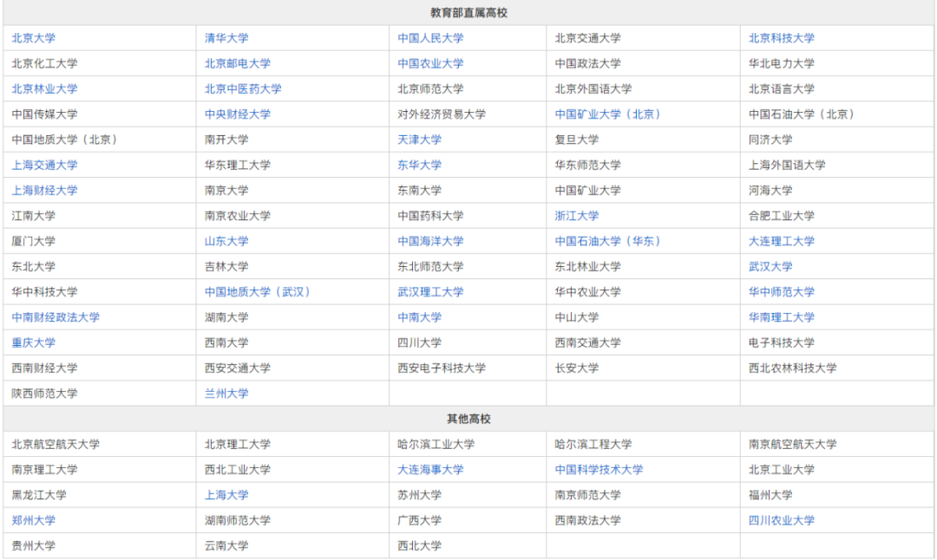Click the 中国科学技术大学 link
The image size is (937, 560).
[x=599, y=469]
